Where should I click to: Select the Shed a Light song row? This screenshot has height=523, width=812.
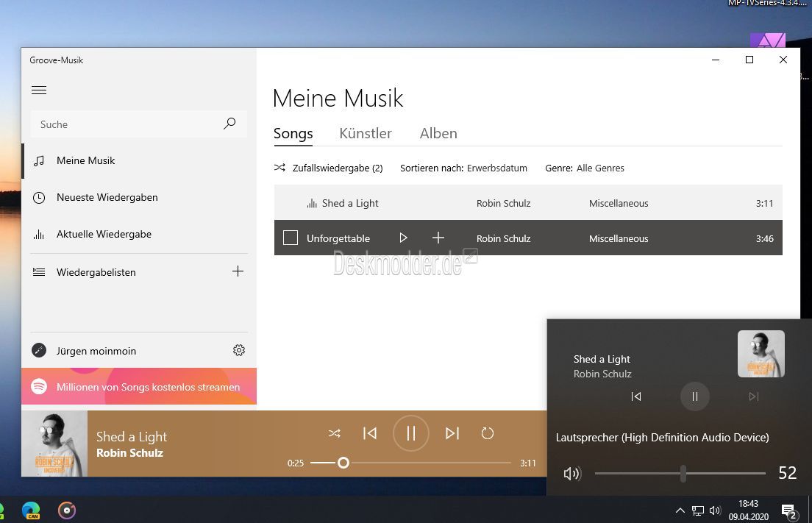point(528,203)
